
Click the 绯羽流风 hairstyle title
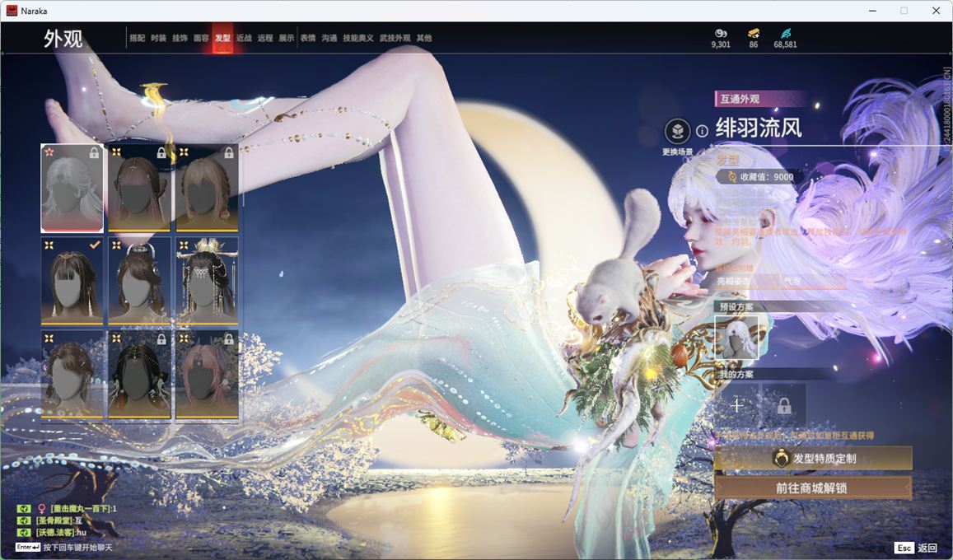pyautogui.click(x=759, y=128)
